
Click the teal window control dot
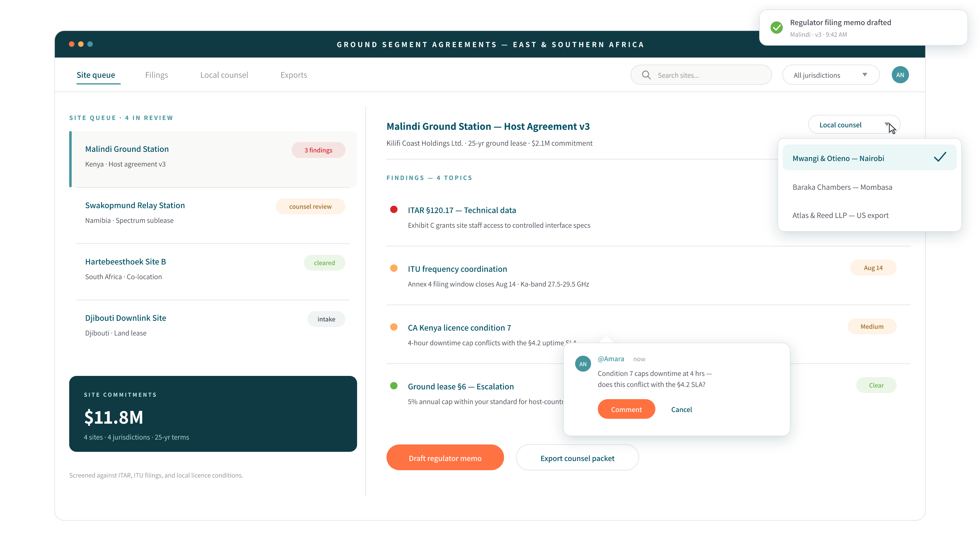[90, 44]
